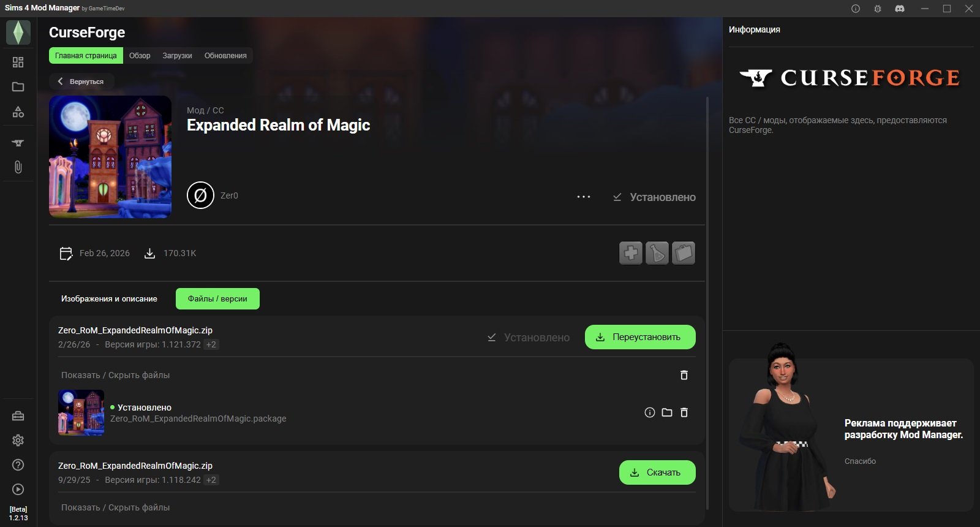Open folder of Zero_RoM_ExpandedRealmOfMagic.package
Image resolution: width=980 pixels, height=527 pixels.
(667, 412)
